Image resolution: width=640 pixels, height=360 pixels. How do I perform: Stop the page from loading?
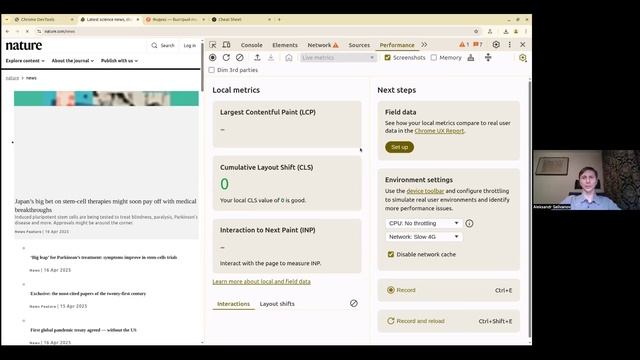coord(27,31)
